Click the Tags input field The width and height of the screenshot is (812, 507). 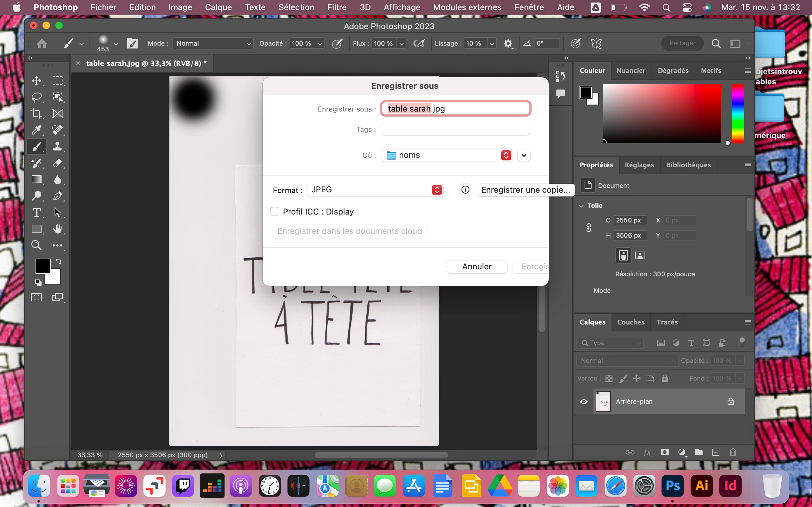455,129
